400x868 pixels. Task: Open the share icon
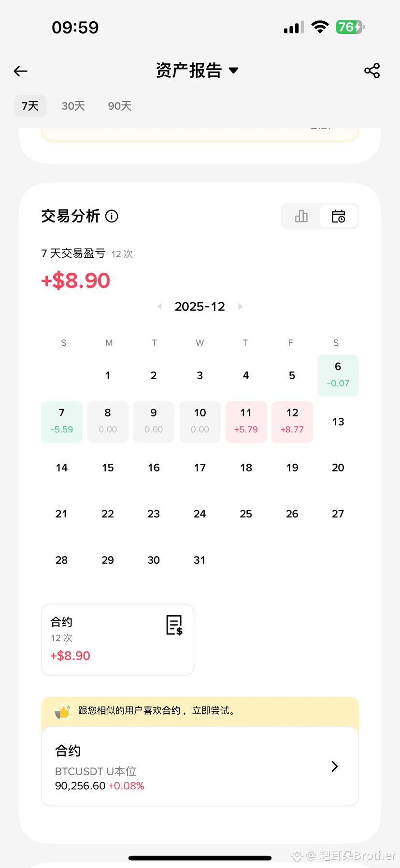372,71
